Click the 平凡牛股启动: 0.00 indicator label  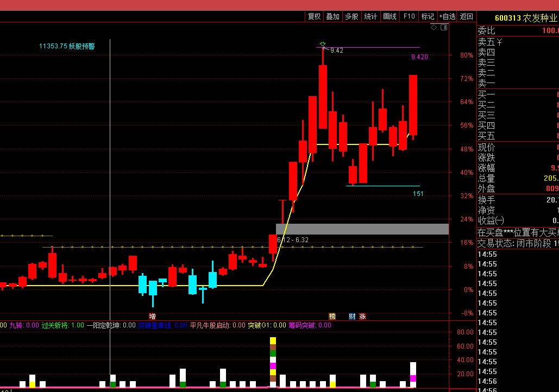[x=217, y=325]
